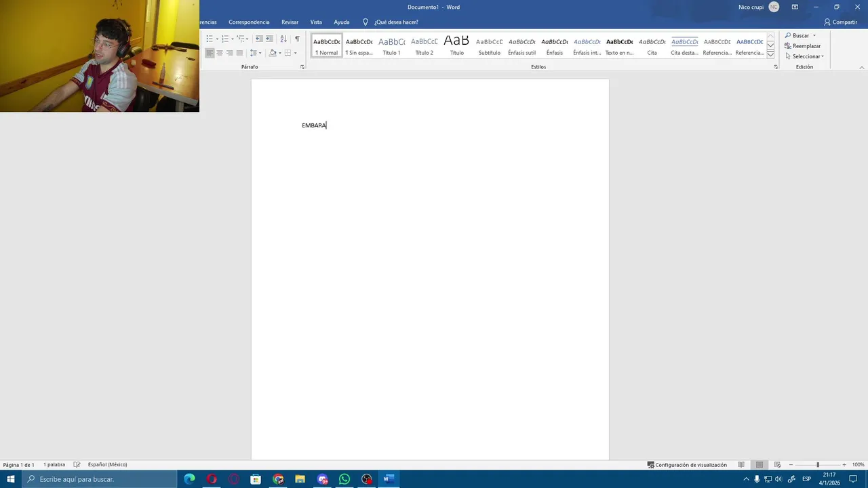Expand the multilevel list dropdown arrow
The image size is (868, 488).
pos(248,39)
